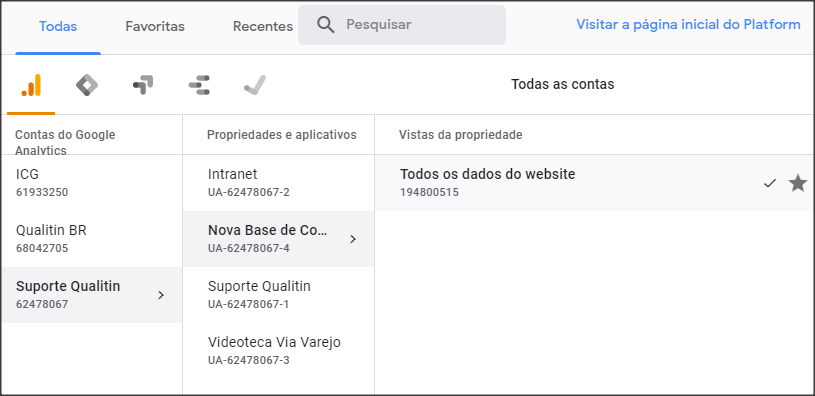Choose the Surveys checkmark product icon

point(255,85)
